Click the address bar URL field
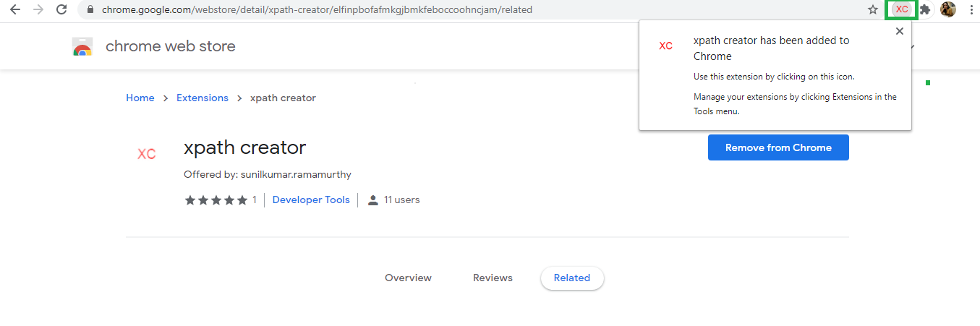Viewport: 980px width, 326px height. [477, 10]
